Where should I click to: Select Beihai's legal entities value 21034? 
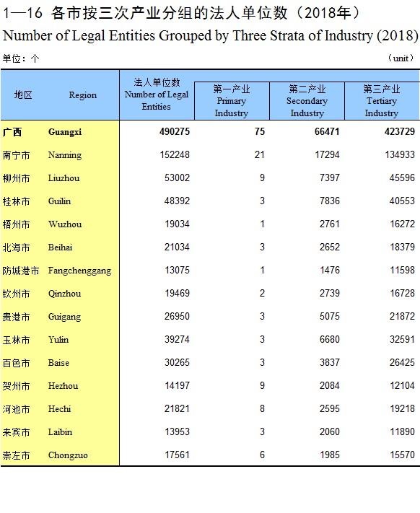click(177, 247)
